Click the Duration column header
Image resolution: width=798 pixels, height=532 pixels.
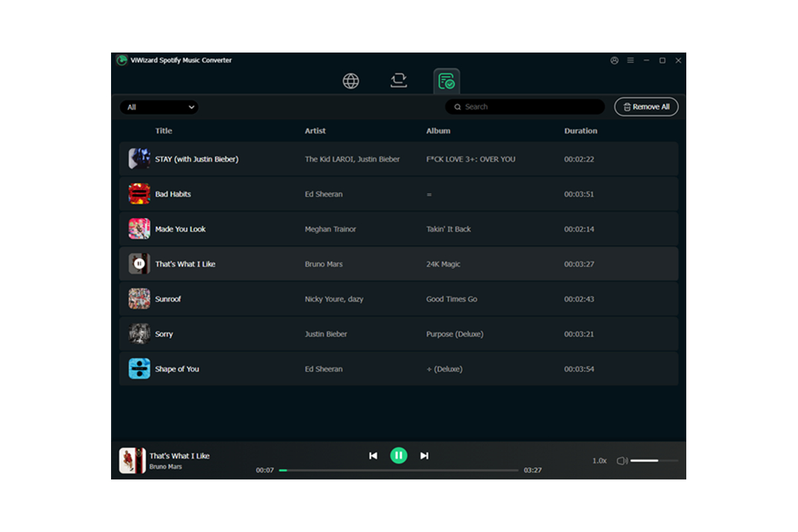581,131
